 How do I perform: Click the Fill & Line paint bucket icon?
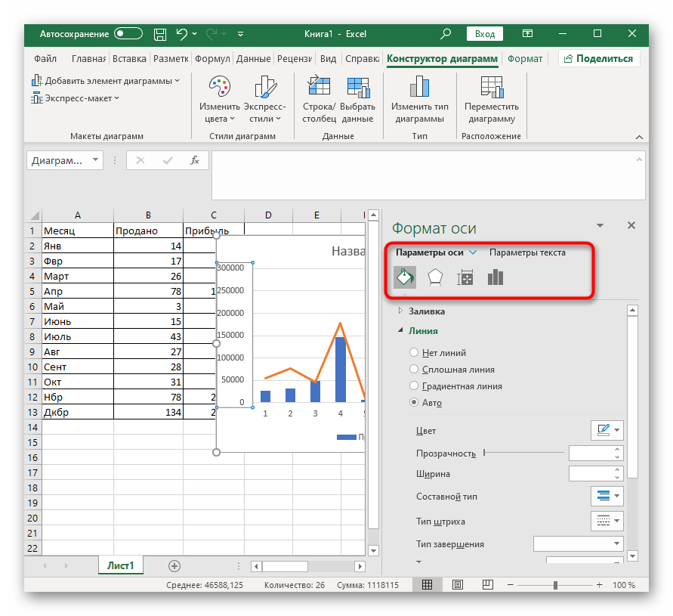[404, 277]
